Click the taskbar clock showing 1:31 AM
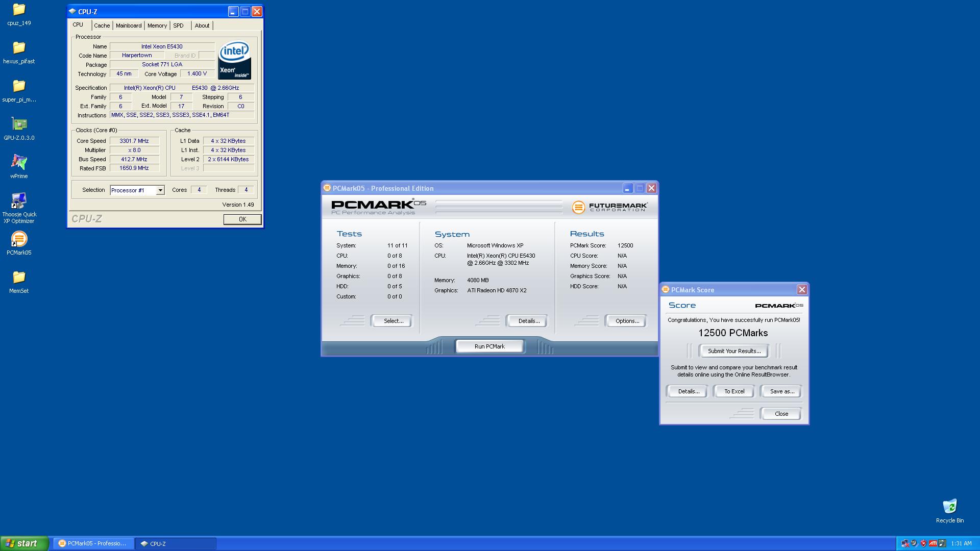980x551 pixels. click(961, 543)
